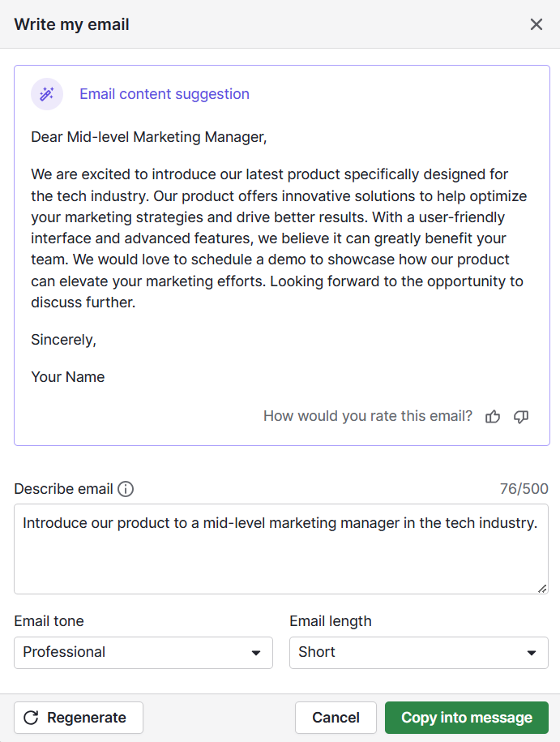Click the Email content suggestion heading
Image resolution: width=560 pixels, height=742 pixels.
coord(165,94)
